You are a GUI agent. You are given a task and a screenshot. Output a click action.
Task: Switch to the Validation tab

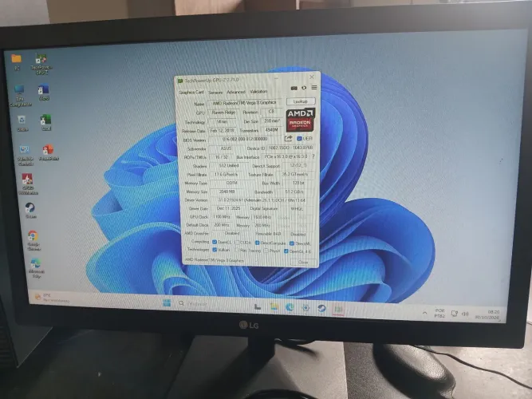tap(258, 92)
